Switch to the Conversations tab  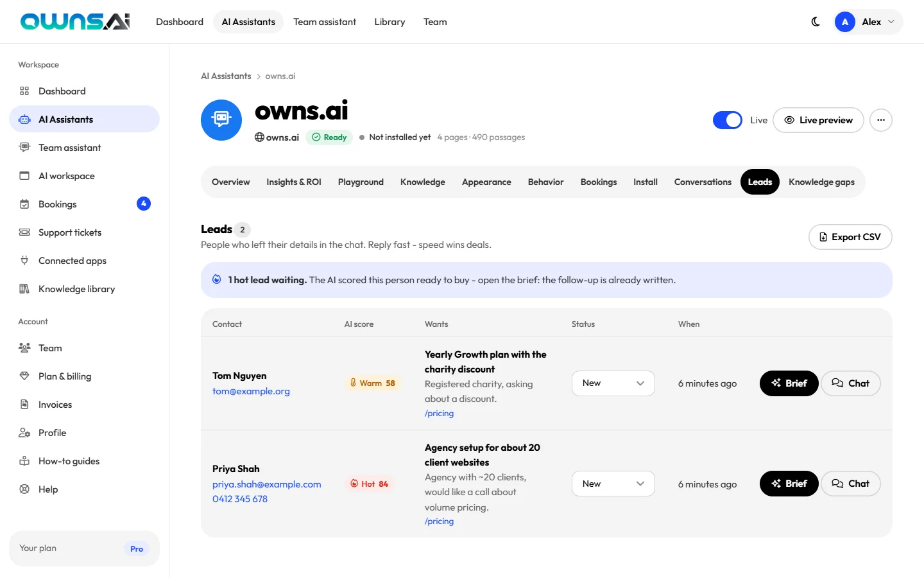(x=703, y=182)
